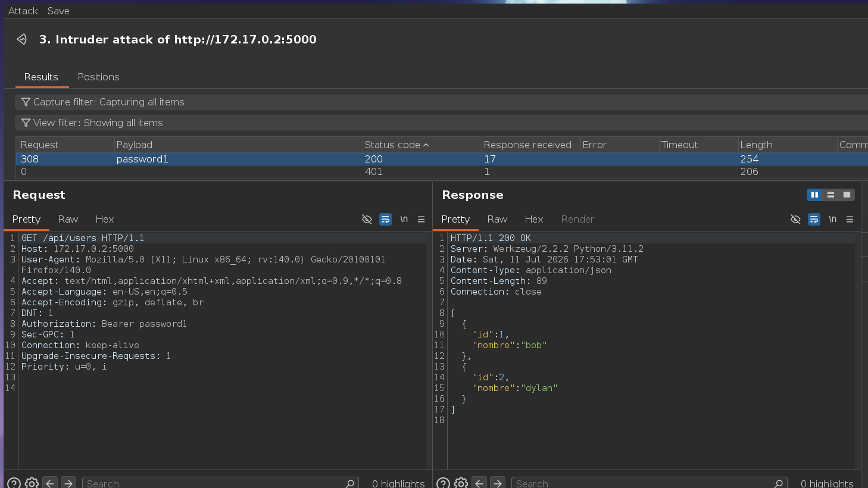868x488 pixels.
Task: Click magnifier icon in Response search field
Action: point(779,483)
